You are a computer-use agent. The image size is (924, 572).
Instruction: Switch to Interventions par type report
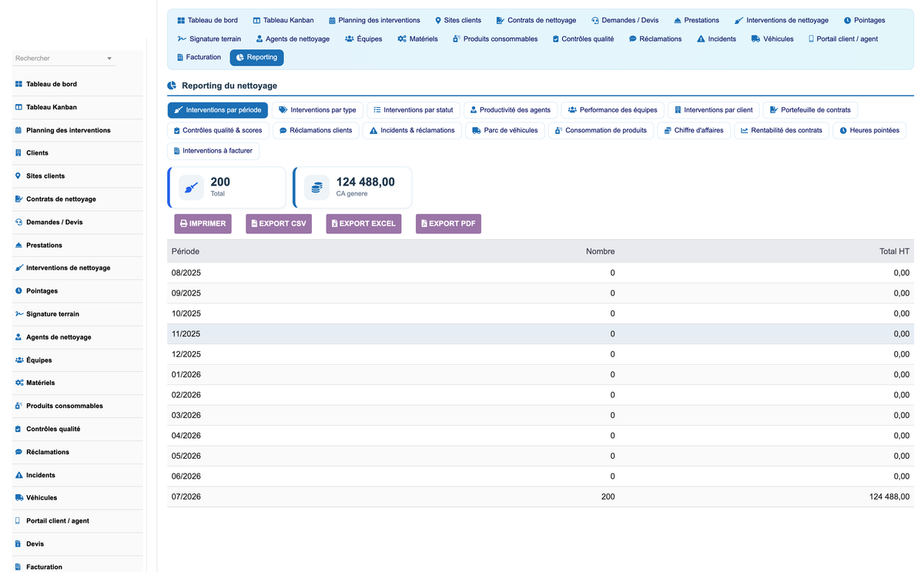pyautogui.click(x=317, y=110)
